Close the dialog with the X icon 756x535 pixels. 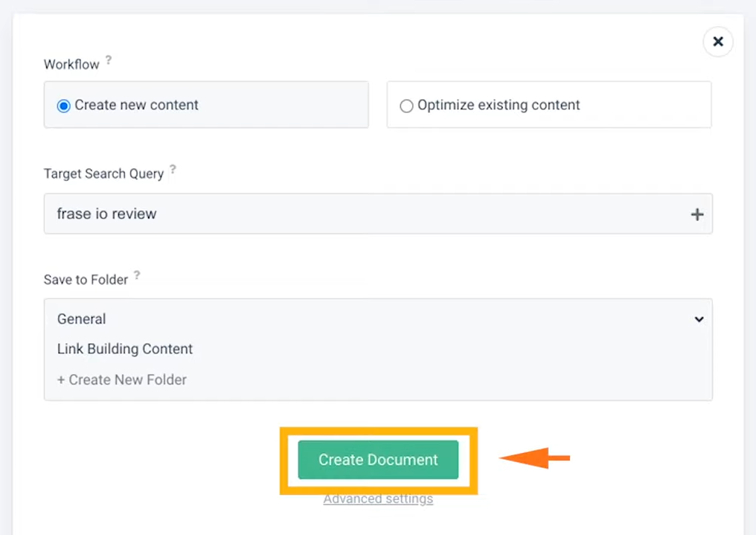(x=718, y=42)
